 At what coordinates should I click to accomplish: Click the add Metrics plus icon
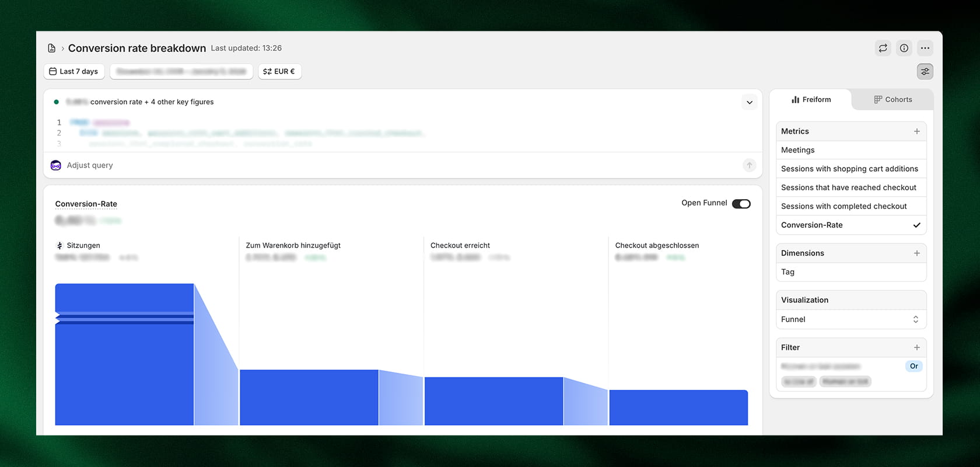click(916, 131)
